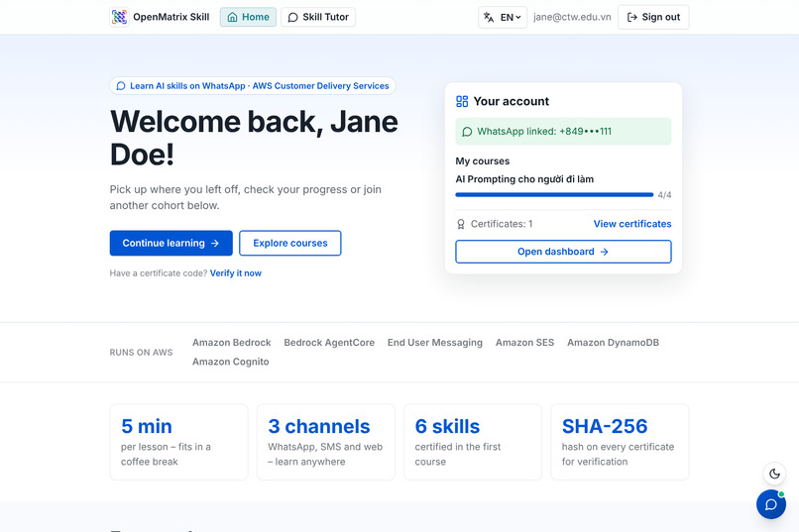Click the dashboard grid icon beside Your account
This screenshot has height=532, width=799.
coord(462,101)
